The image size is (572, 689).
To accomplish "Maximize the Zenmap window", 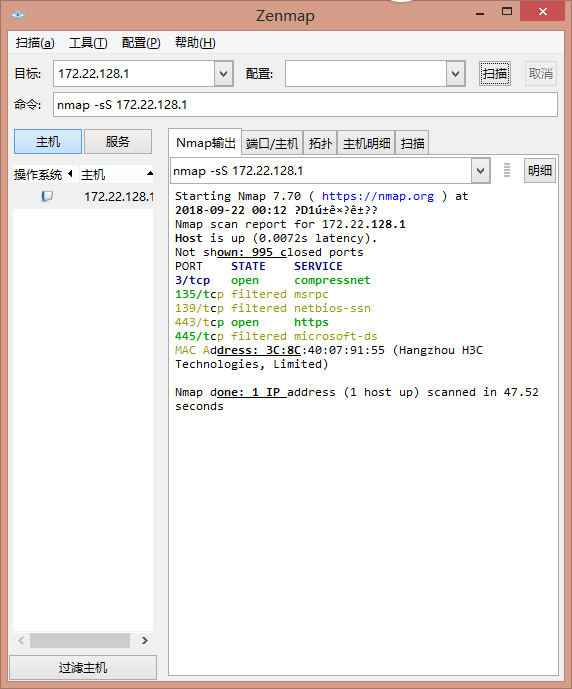I will (x=507, y=12).
